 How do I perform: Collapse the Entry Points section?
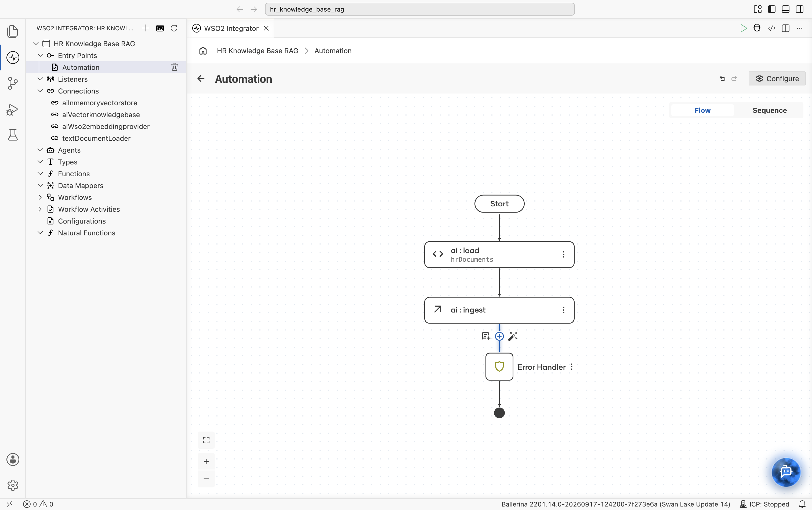[x=40, y=55]
